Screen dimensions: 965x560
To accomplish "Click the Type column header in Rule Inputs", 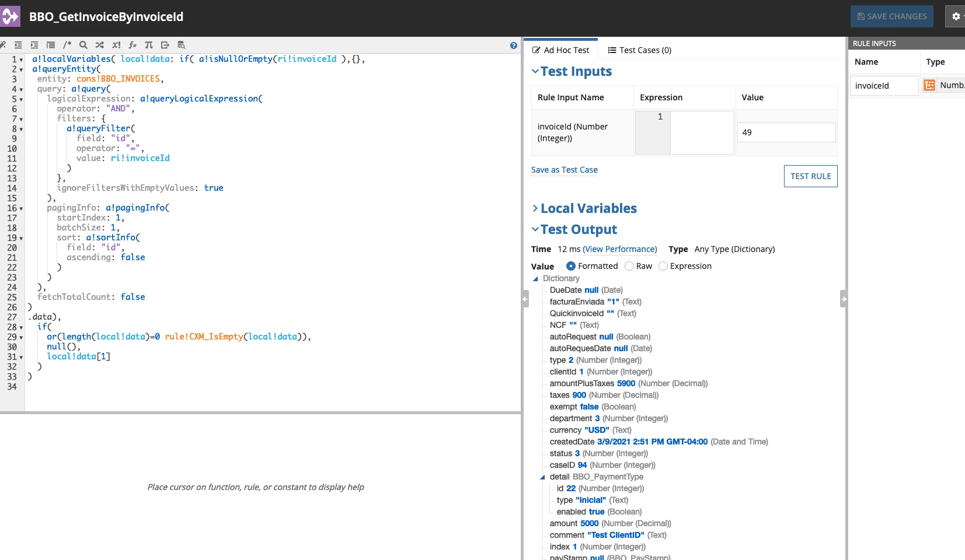I will (x=935, y=62).
